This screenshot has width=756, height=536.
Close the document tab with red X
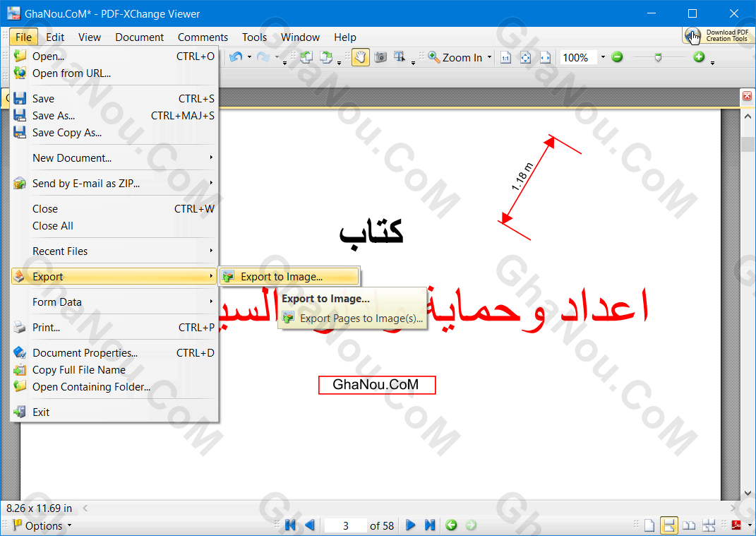[747, 96]
